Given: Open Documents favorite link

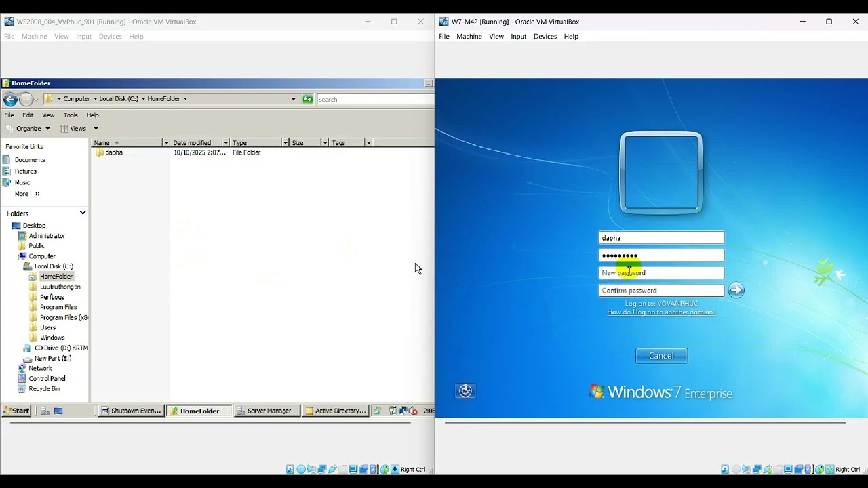Looking at the screenshot, I should (30, 160).
